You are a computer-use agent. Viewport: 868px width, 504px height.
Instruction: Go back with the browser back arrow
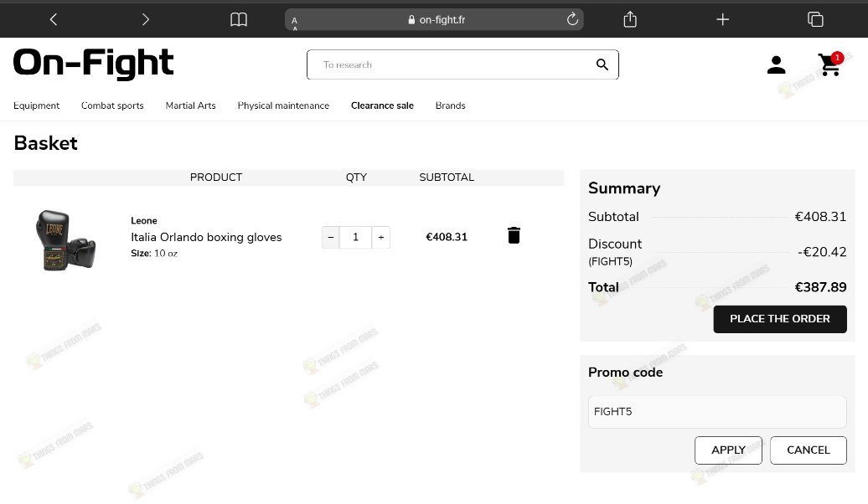click(53, 20)
